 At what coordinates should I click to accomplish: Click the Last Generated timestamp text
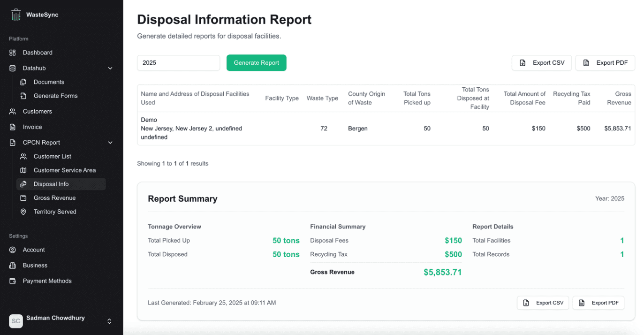point(212,303)
